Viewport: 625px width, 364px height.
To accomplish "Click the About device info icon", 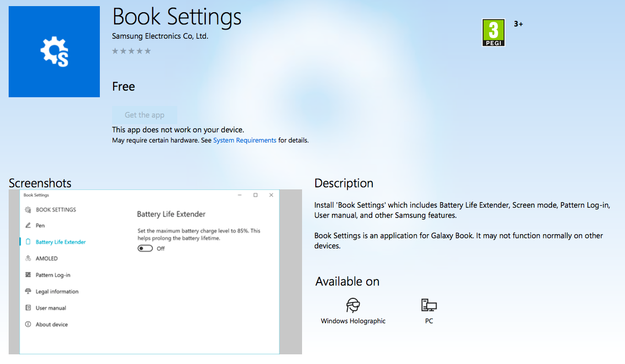I will [28, 324].
